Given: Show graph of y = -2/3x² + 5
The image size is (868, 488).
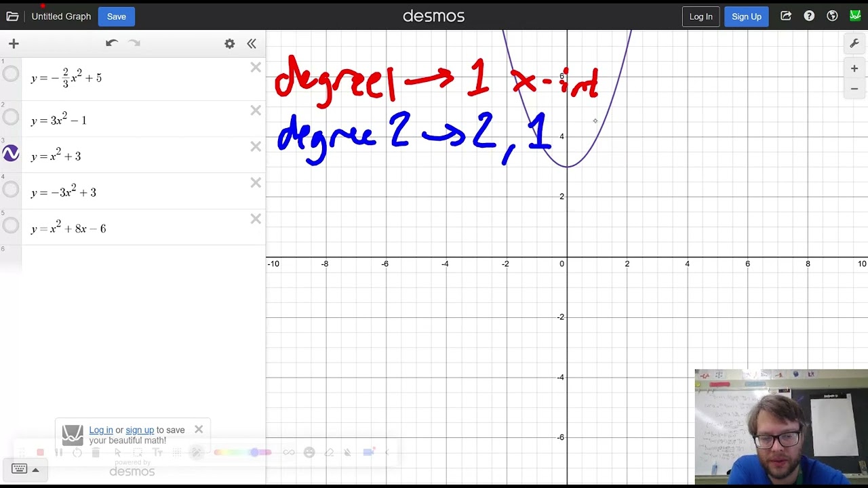Looking at the screenshot, I should 11,74.
